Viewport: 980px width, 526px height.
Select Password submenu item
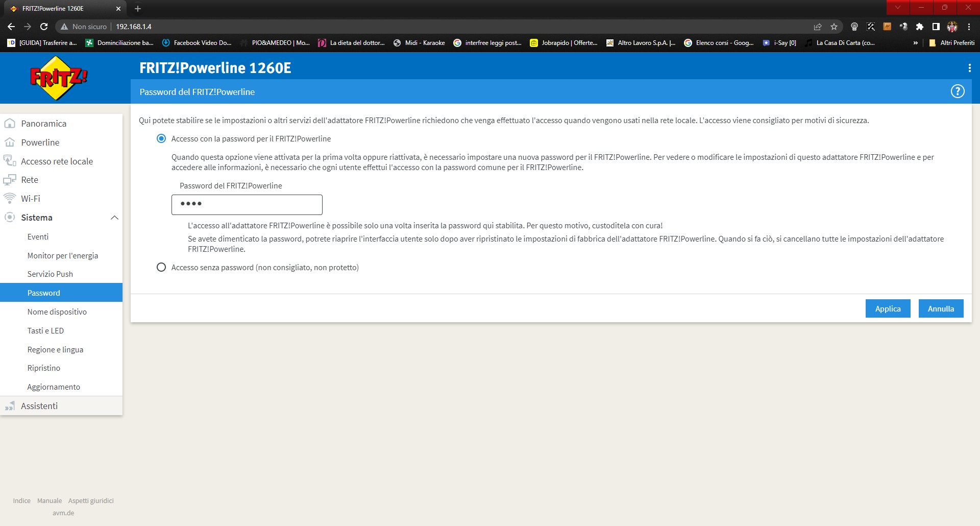coord(61,293)
